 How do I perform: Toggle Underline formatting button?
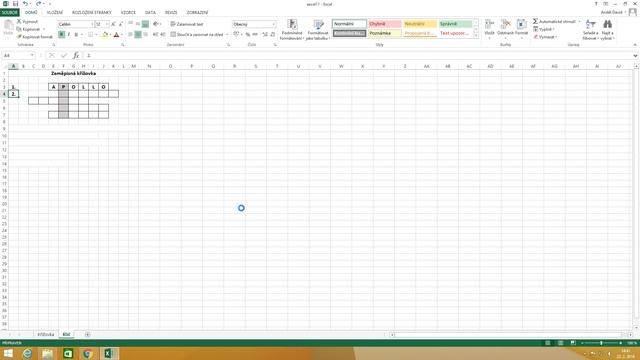(x=76, y=35)
